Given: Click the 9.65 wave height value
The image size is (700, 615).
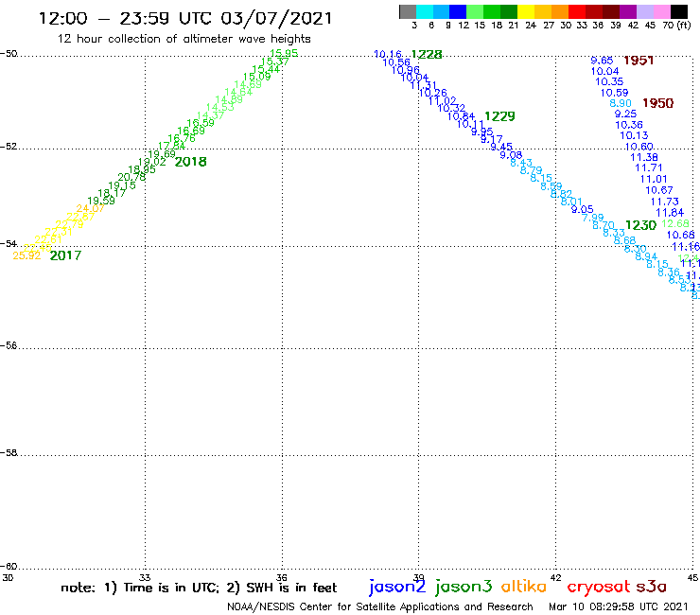Looking at the screenshot, I should [x=602, y=61].
